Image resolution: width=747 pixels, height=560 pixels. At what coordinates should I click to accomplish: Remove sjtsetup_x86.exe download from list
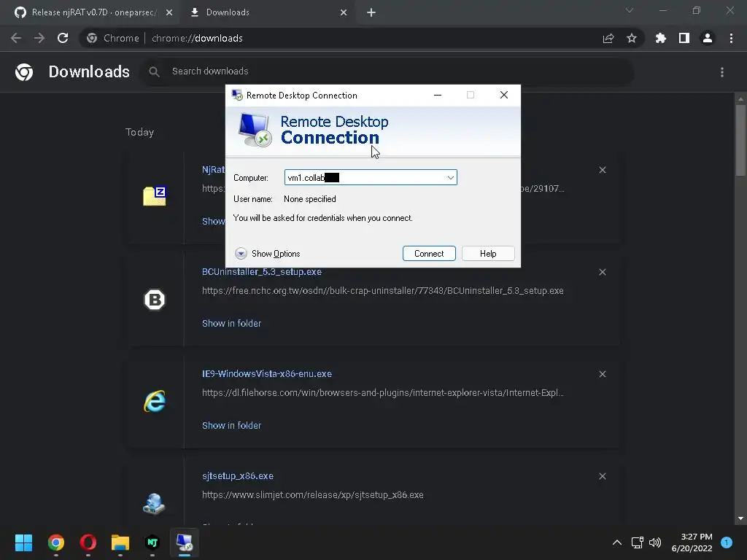pos(603,476)
